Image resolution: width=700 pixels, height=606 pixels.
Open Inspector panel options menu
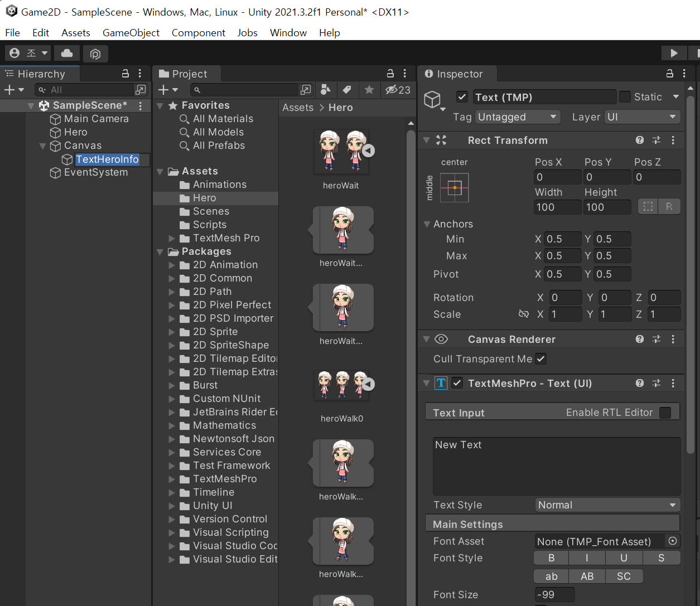(684, 74)
